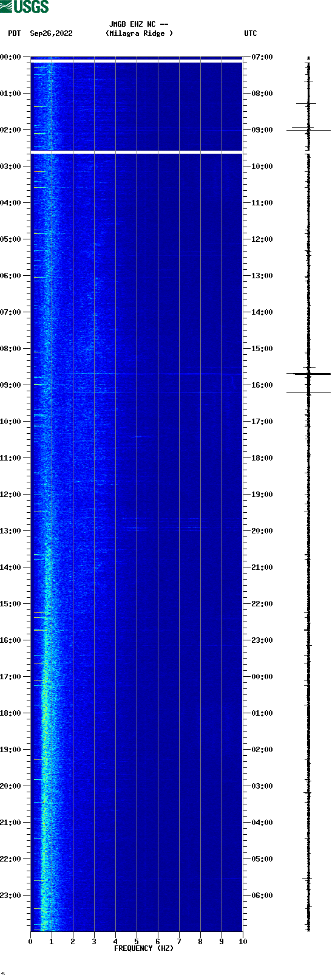
Task: Click the PDT time label '18:00'
Action: 11,713
